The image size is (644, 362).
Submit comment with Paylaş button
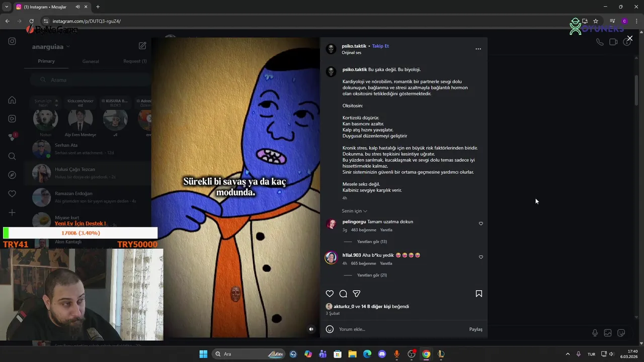pos(475,329)
